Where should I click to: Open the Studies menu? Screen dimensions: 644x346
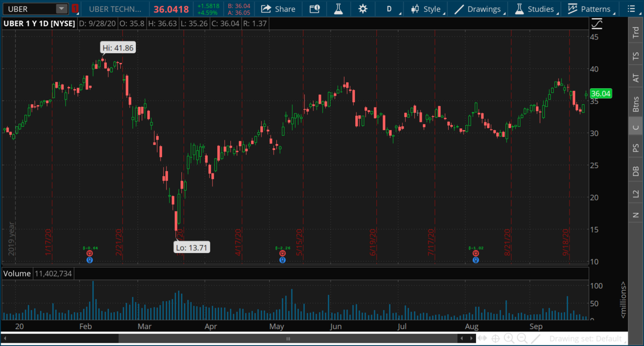pyautogui.click(x=534, y=9)
